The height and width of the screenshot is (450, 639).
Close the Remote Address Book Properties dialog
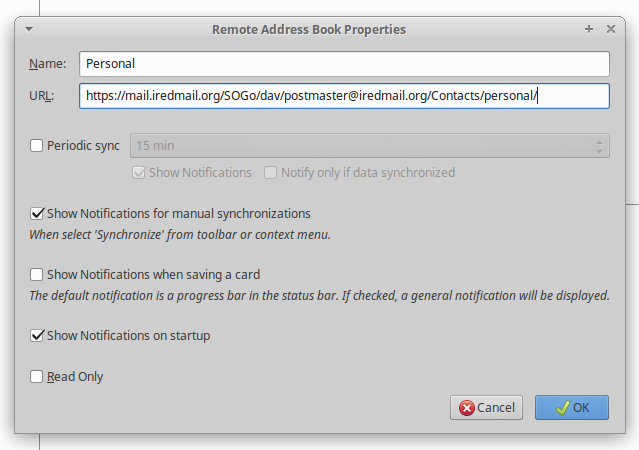[610, 29]
